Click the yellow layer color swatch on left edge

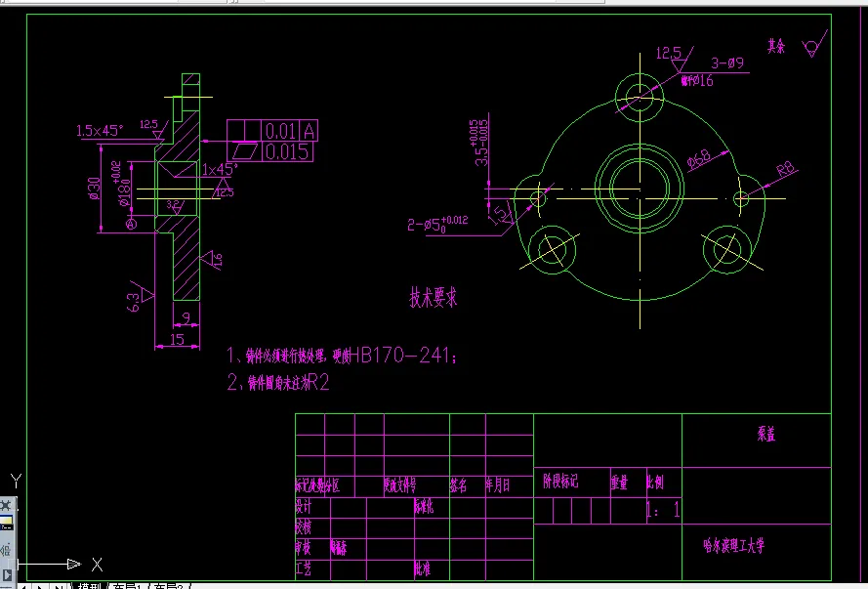[6, 521]
